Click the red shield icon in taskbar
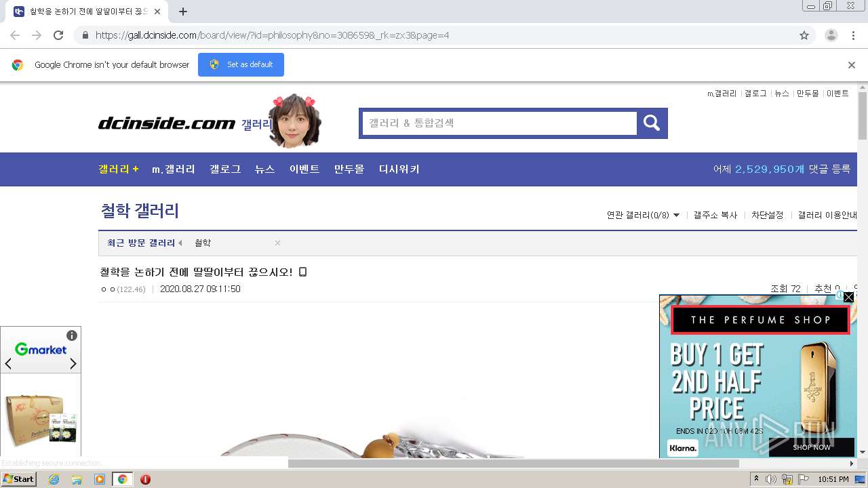 click(x=145, y=479)
